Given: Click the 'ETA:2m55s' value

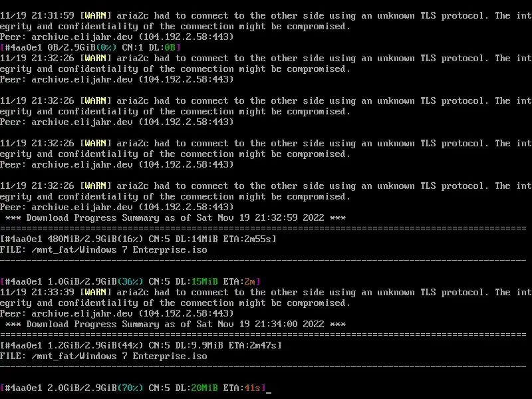Looking at the screenshot, I should coord(247,239).
